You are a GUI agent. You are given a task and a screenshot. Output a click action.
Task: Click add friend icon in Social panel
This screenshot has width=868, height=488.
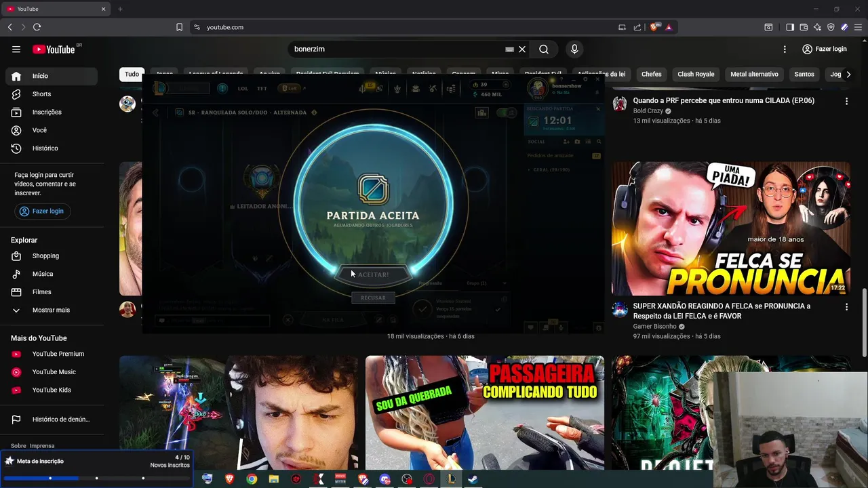click(566, 142)
